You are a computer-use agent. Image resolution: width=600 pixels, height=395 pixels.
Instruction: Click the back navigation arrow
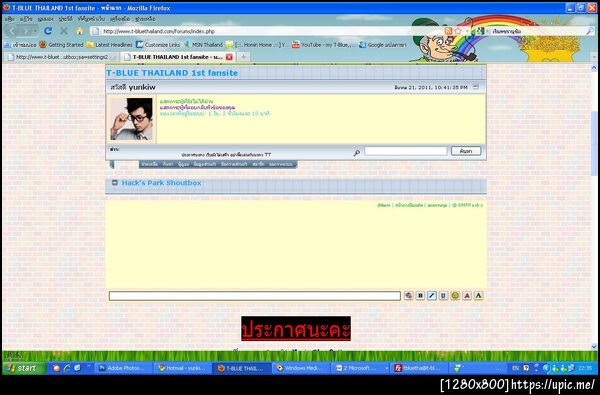pos(13,31)
